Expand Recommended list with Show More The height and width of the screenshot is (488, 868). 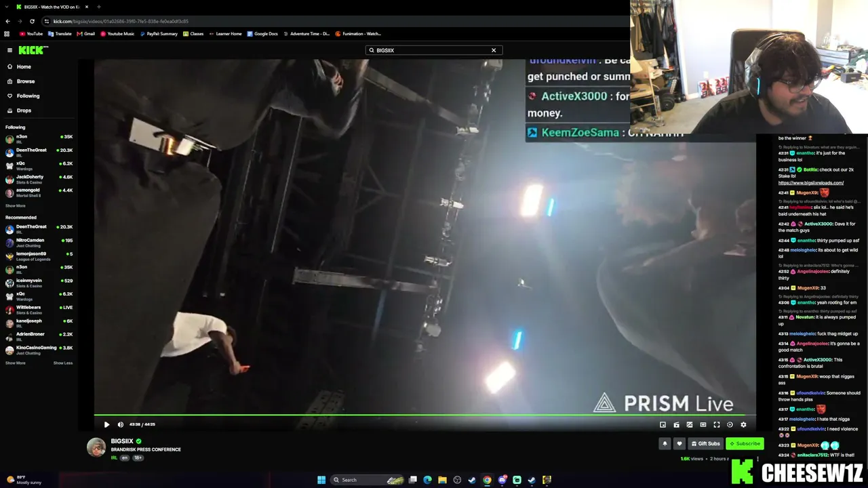pos(16,363)
